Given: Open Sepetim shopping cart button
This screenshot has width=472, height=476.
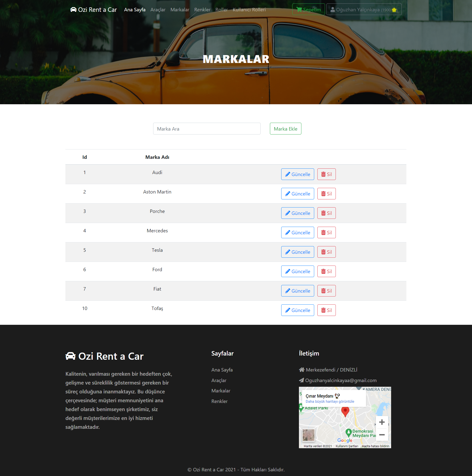Looking at the screenshot, I should click(308, 10).
